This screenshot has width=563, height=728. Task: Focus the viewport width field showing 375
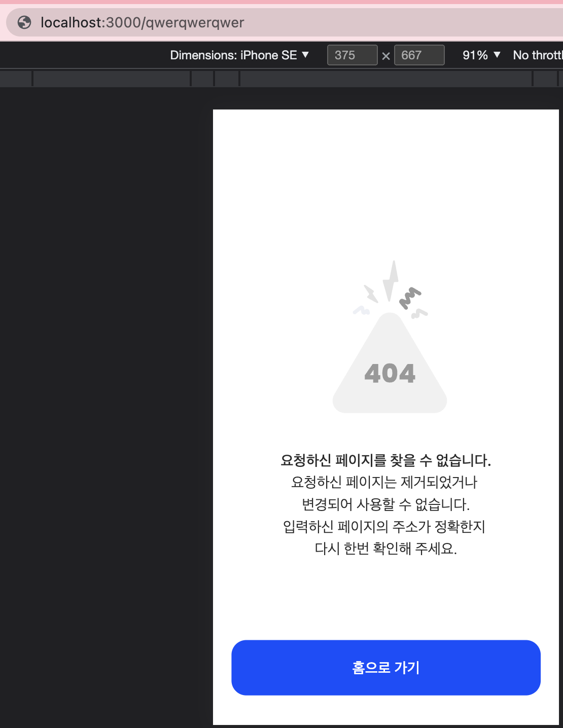(x=352, y=55)
